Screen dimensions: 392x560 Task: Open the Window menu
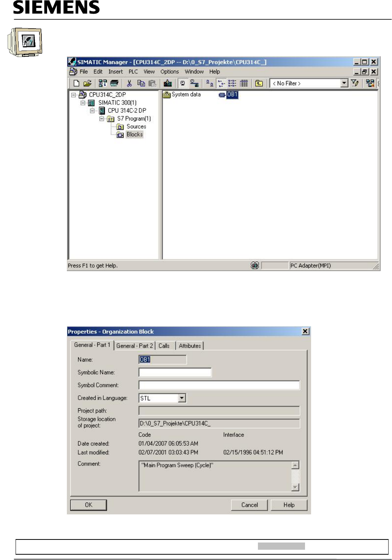point(194,71)
